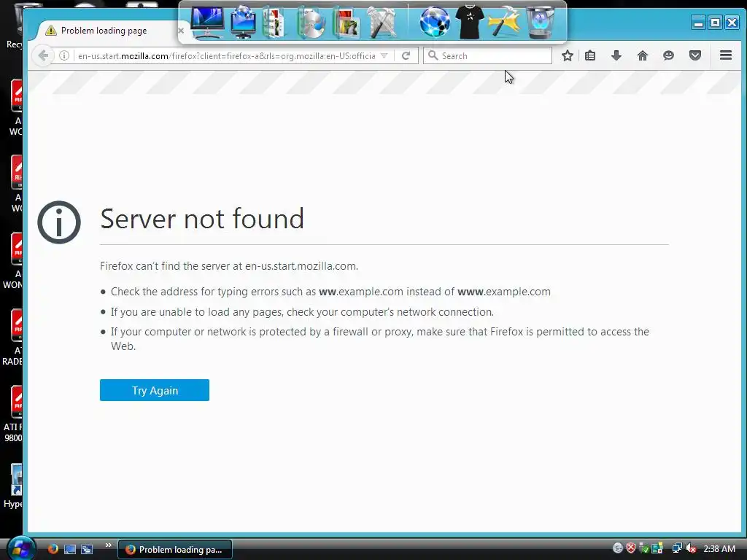Open the Recycle Bin icon in the dock
This screenshot has width=747, height=560.
[x=541, y=23]
